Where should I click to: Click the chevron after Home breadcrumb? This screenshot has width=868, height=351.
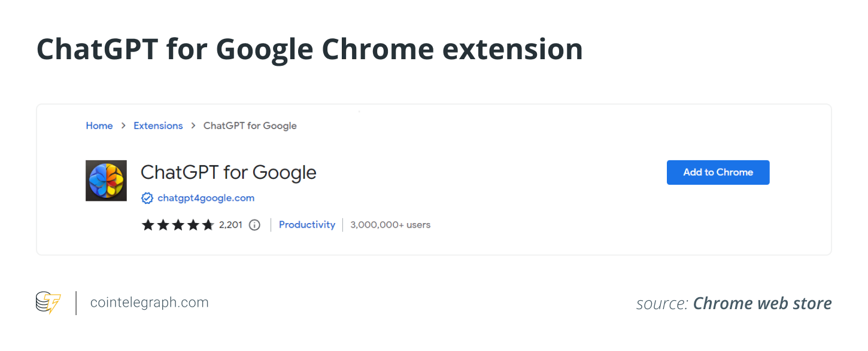[123, 126]
